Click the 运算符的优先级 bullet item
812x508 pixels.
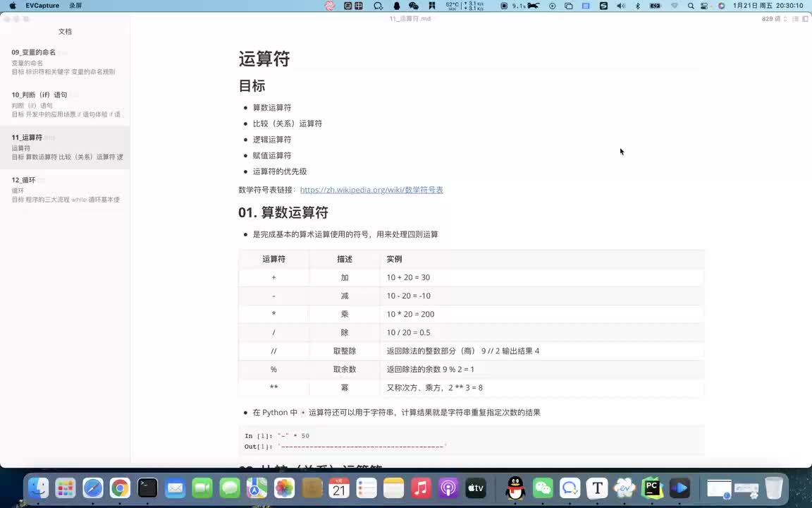[x=280, y=171]
